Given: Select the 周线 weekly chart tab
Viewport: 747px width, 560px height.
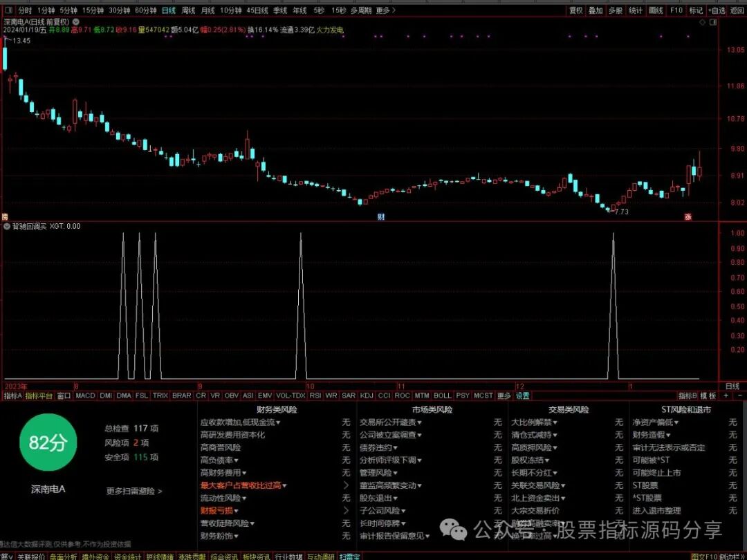Looking at the screenshot, I should tap(189, 10).
